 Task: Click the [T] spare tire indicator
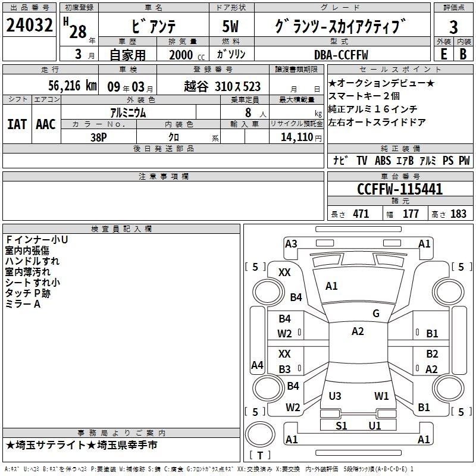pyautogui.click(x=259, y=456)
